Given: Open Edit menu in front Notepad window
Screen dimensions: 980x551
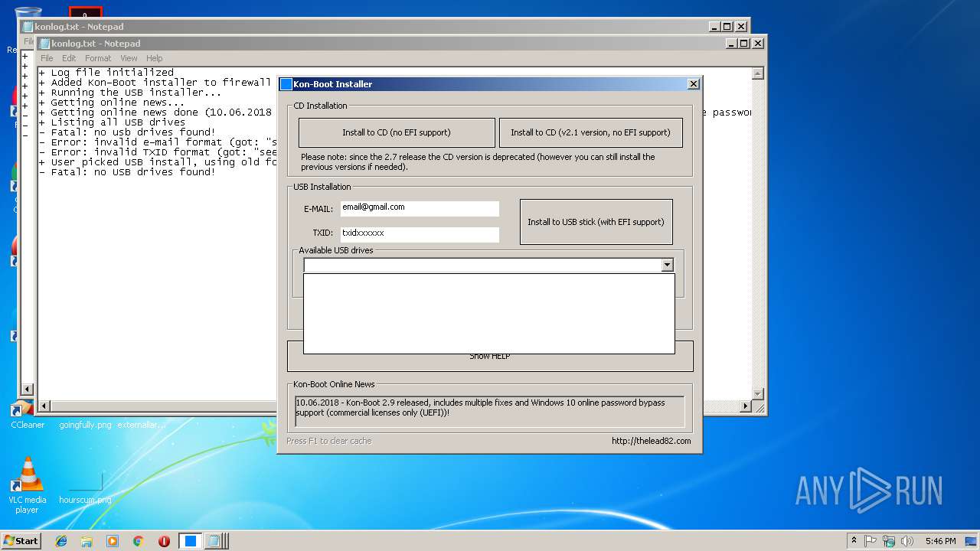Looking at the screenshot, I should click(69, 58).
